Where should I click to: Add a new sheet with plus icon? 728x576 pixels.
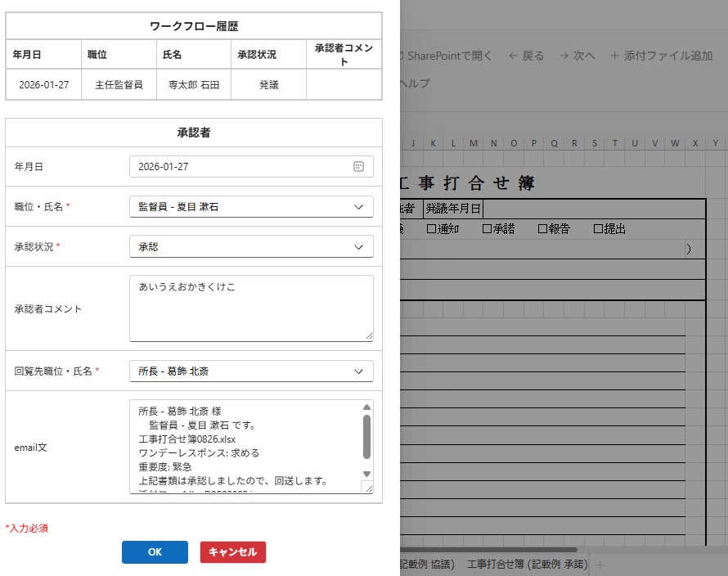(600, 565)
